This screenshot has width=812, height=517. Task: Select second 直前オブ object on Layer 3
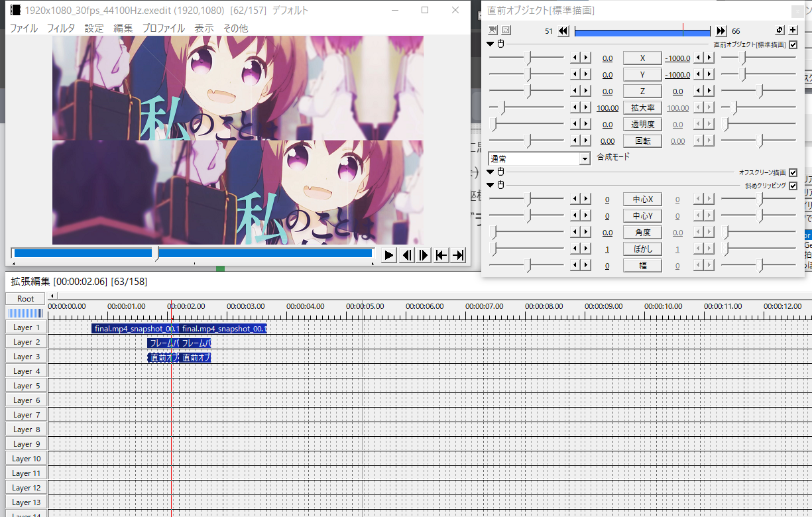pyautogui.click(x=196, y=358)
